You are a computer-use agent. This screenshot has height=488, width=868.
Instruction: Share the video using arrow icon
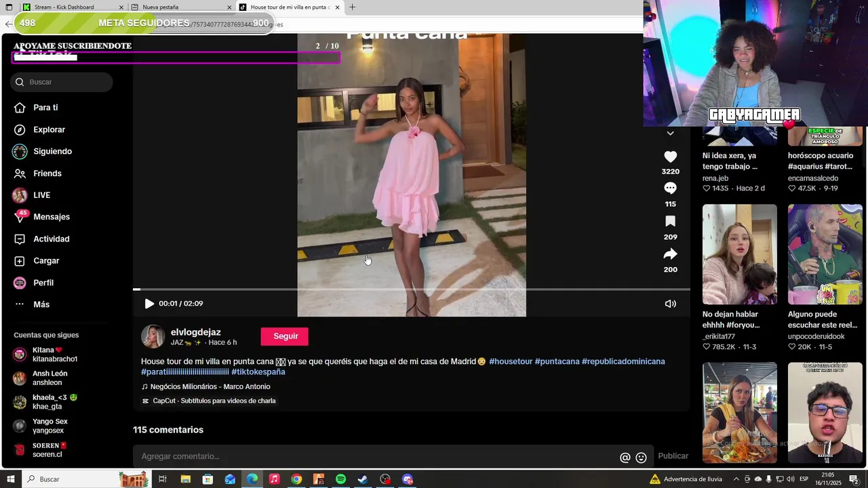coord(670,253)
